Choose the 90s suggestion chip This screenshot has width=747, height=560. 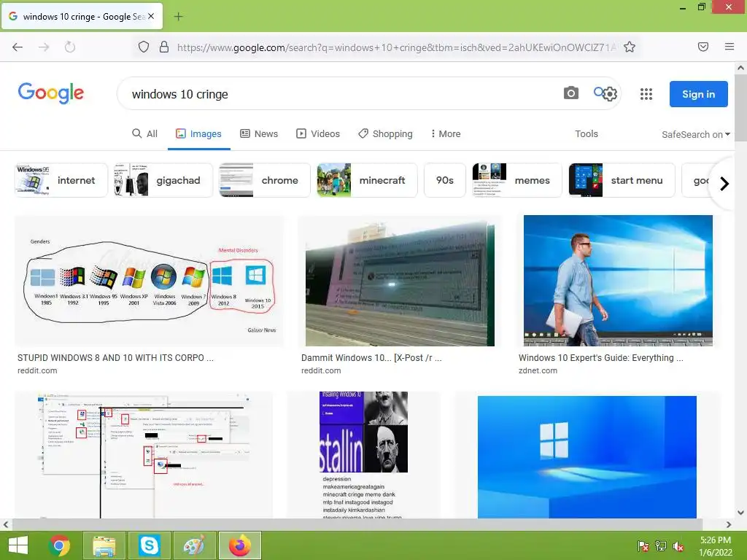pos(444,180)
